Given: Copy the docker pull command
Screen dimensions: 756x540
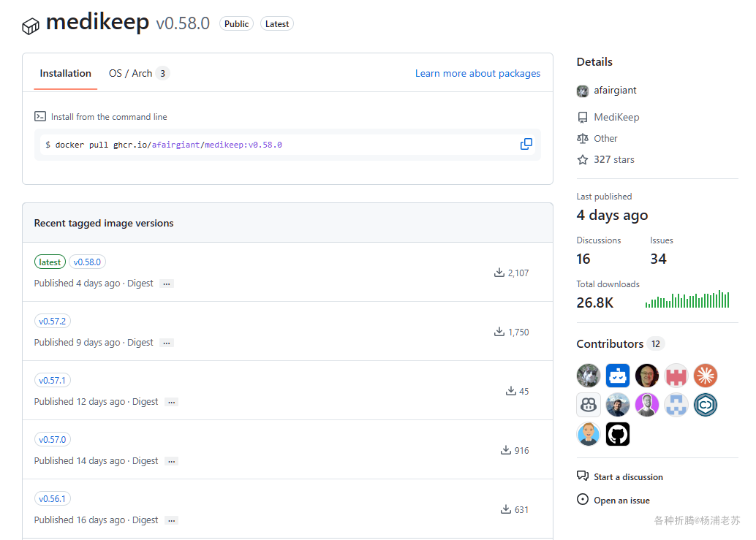Looking at the screenshot, I should click(526, 144).
